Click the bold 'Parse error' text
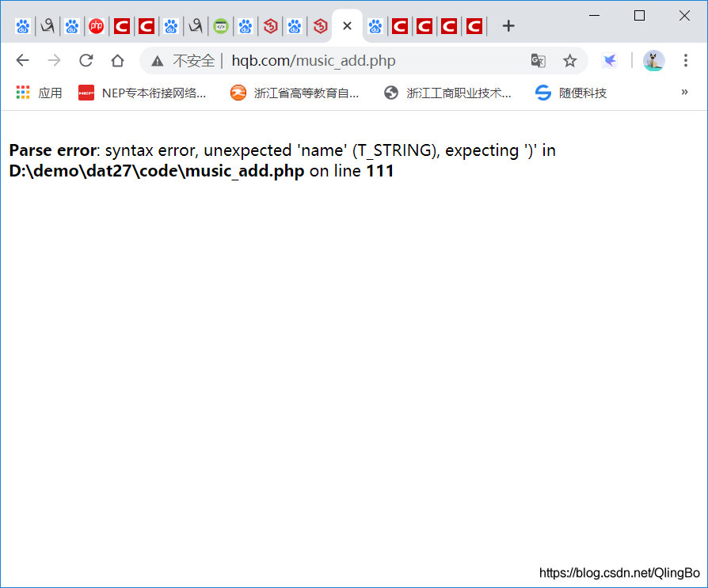The image size is (708, 588). coord(53,150)
